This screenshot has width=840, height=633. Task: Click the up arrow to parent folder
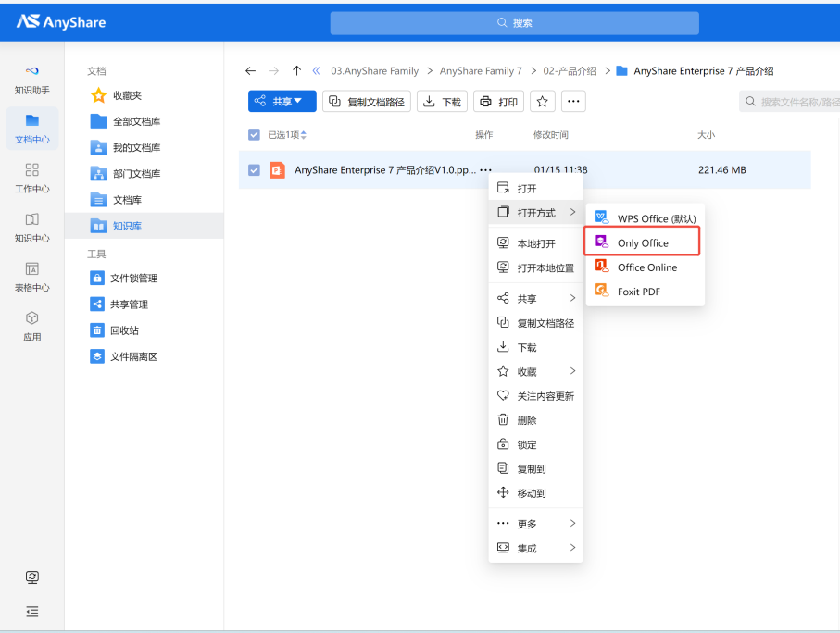coord(296,71)
